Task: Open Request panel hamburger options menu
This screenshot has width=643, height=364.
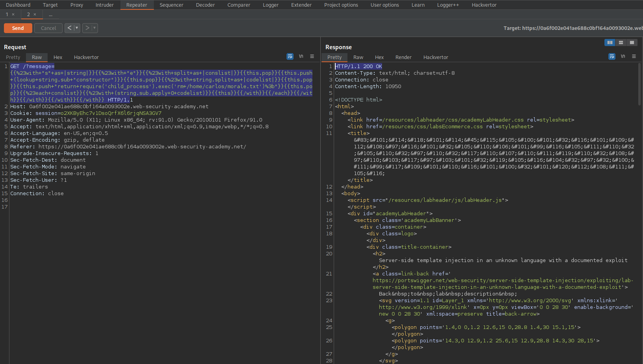Action: 312,57
